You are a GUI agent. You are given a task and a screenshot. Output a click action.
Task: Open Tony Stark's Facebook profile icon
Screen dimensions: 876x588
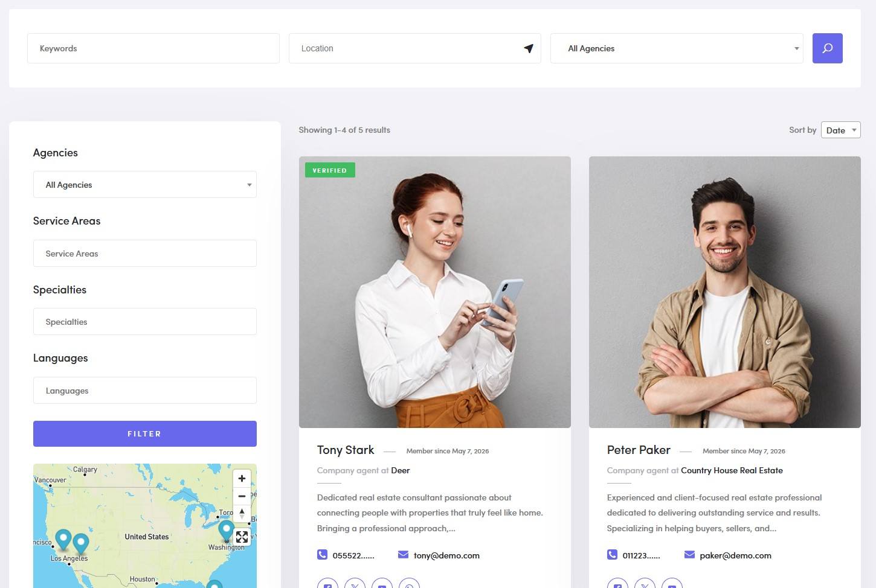tap(327, 584)
